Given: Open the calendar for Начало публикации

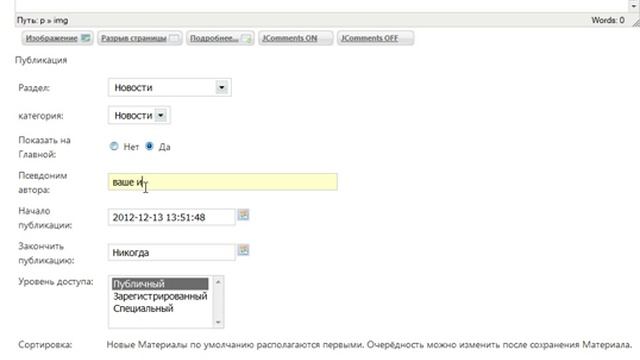Looking at the screenshot, I should (x=244, y=215).
